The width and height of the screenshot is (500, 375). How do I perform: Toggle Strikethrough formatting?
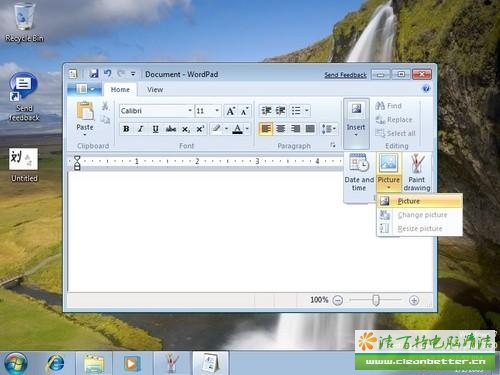pos(171,129)
